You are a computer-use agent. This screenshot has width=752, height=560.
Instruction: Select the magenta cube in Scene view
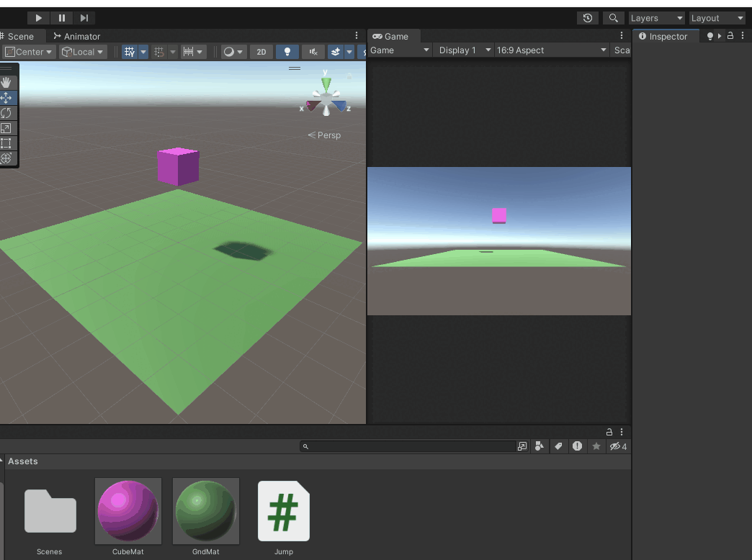[x=178, y=167]
